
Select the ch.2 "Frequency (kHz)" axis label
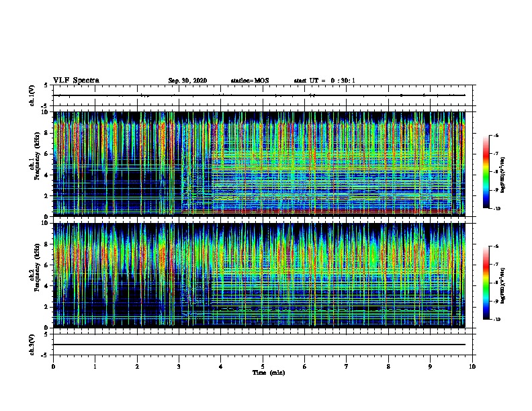point(37,267)
